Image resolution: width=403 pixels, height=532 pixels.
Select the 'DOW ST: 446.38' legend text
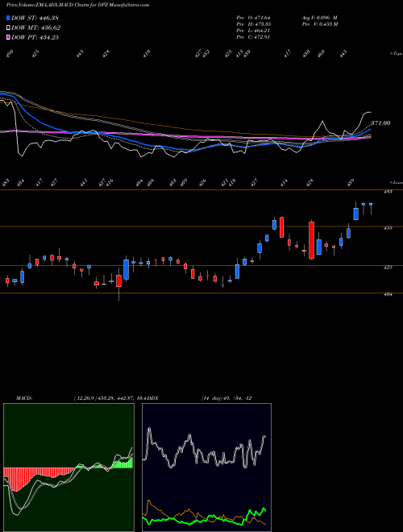pos(35,18)
